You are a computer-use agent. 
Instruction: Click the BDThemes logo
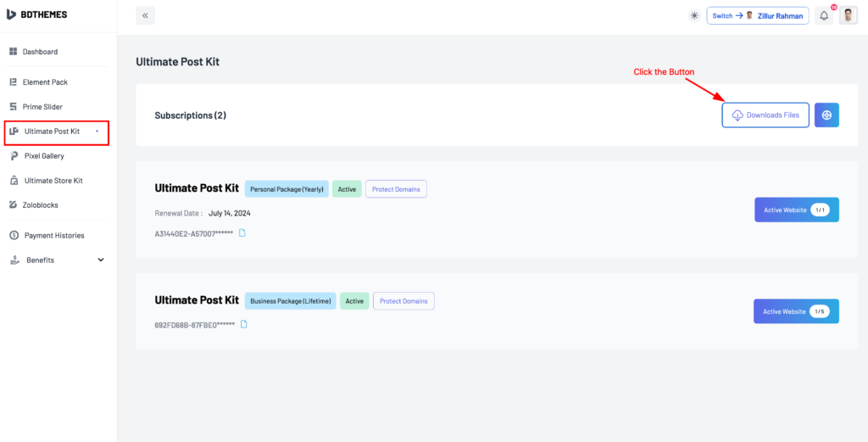[36, 15]
